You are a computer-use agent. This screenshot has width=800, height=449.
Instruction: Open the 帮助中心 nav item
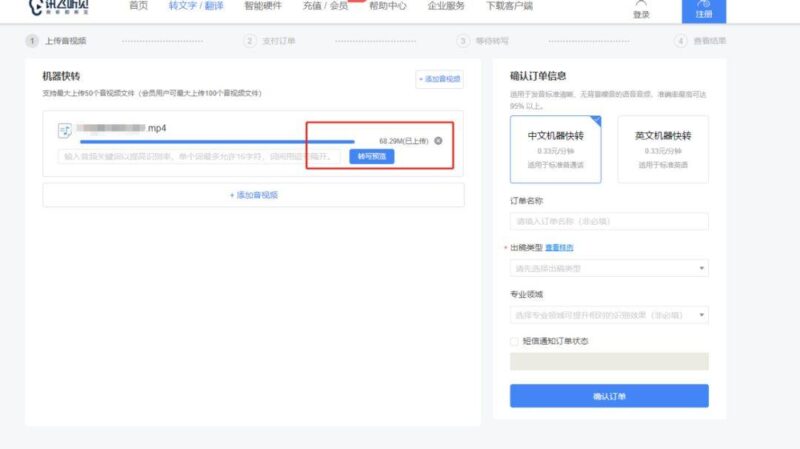tap(388, 6)
